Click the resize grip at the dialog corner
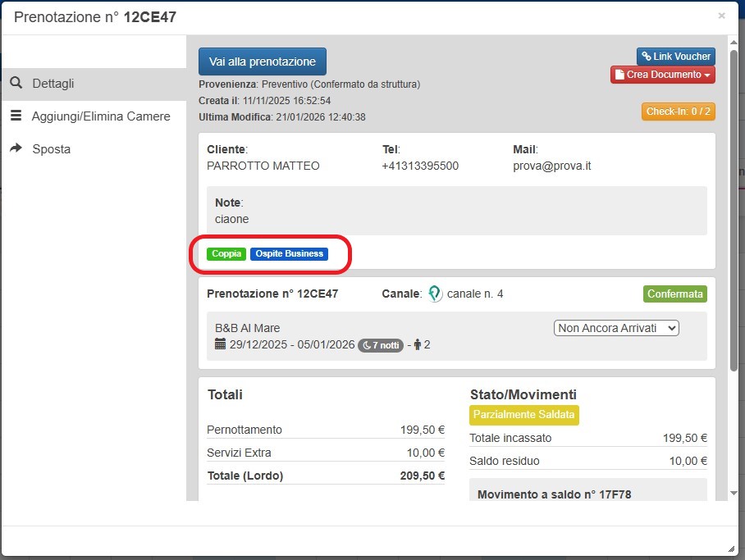 click(x=731, y=549)
